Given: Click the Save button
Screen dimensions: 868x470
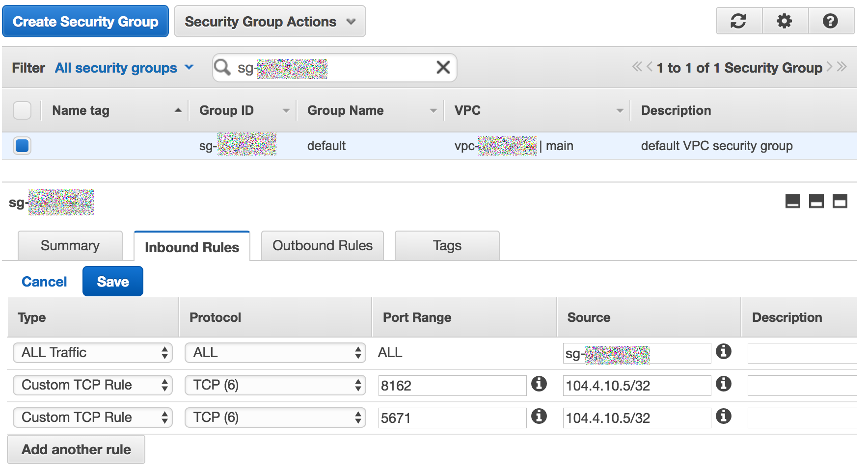Looking at the screenshot, I should coord(113,281).
